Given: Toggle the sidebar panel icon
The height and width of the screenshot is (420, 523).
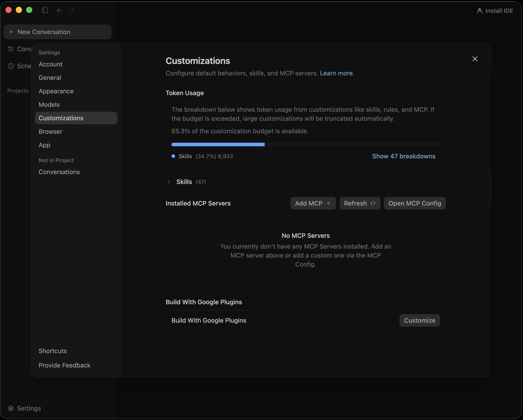Looking at the screenshot, I should 45,10.
